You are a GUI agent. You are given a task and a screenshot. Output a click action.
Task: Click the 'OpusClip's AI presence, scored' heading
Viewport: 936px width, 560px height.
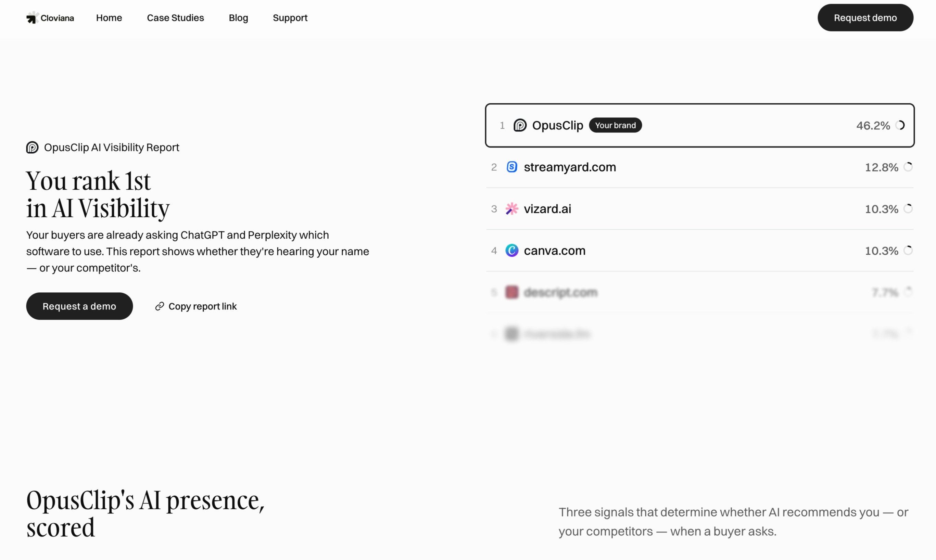146,513
